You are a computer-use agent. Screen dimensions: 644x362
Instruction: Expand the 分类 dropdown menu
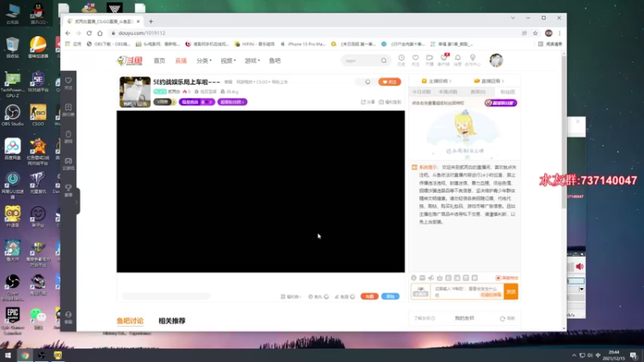204,61
